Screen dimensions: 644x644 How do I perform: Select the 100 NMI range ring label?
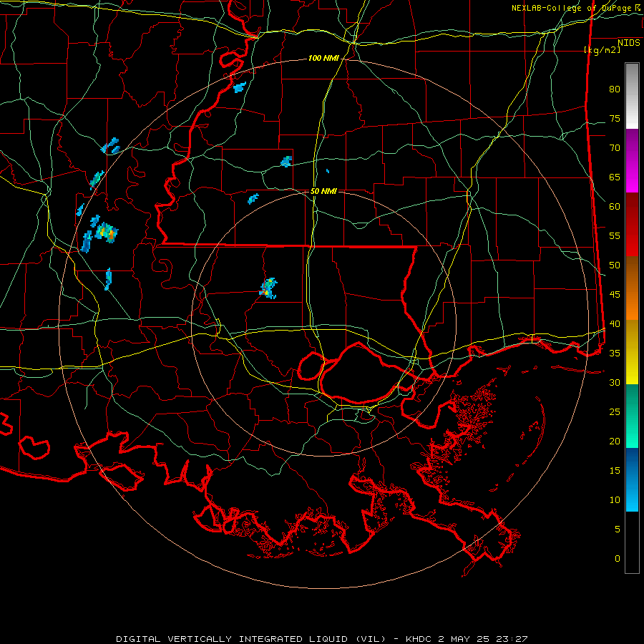point(323,59)
